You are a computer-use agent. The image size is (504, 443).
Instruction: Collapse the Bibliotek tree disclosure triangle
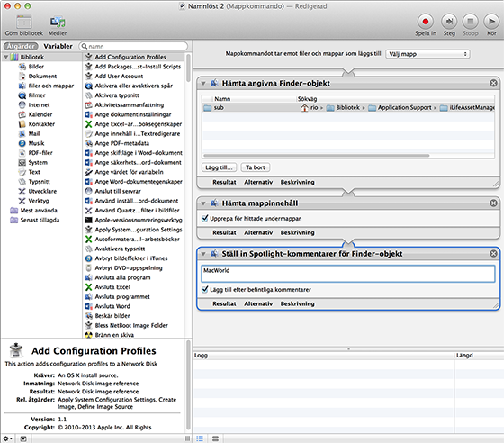coord(5,57)
